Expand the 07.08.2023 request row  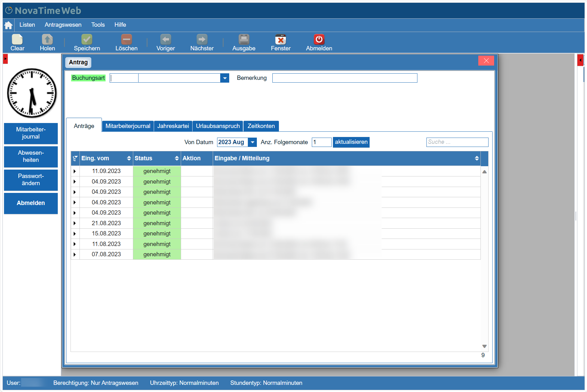(x=75, y=254)
